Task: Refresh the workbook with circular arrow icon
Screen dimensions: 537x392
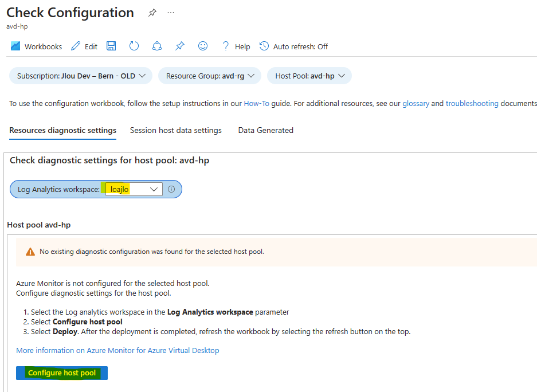Action: point(134,46)
